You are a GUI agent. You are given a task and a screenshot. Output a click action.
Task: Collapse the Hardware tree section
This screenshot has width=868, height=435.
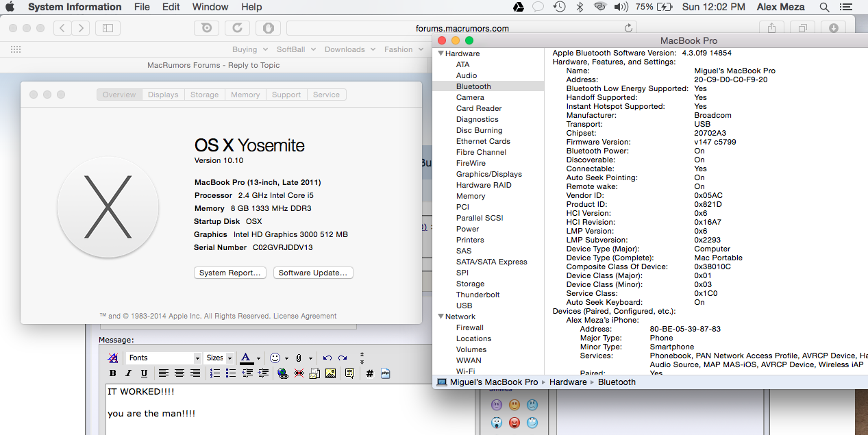(x=441, y=53)
